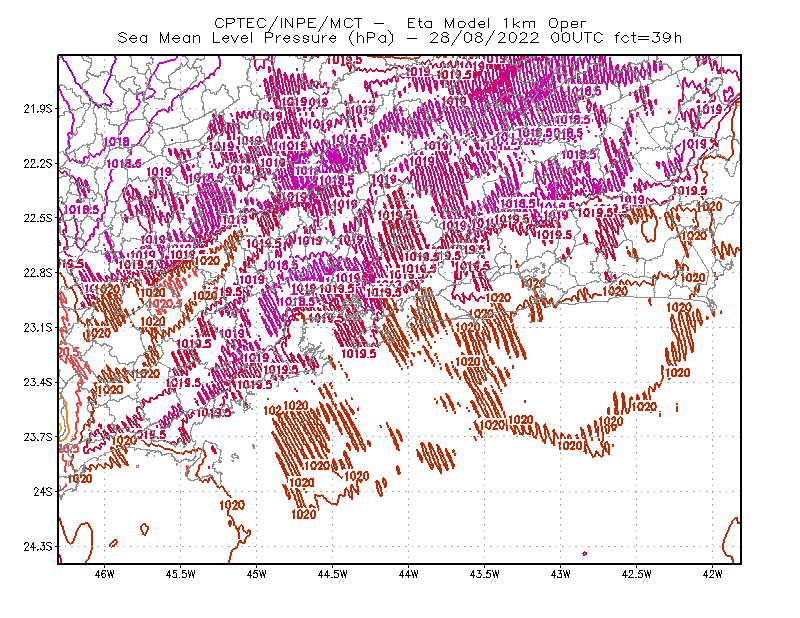
Task: Select the 23.4S latitude axis label
Action: tap(37, 382)
